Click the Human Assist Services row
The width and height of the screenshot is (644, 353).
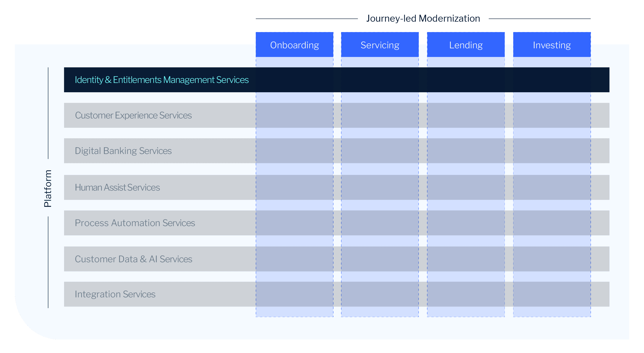coord(117,187)
